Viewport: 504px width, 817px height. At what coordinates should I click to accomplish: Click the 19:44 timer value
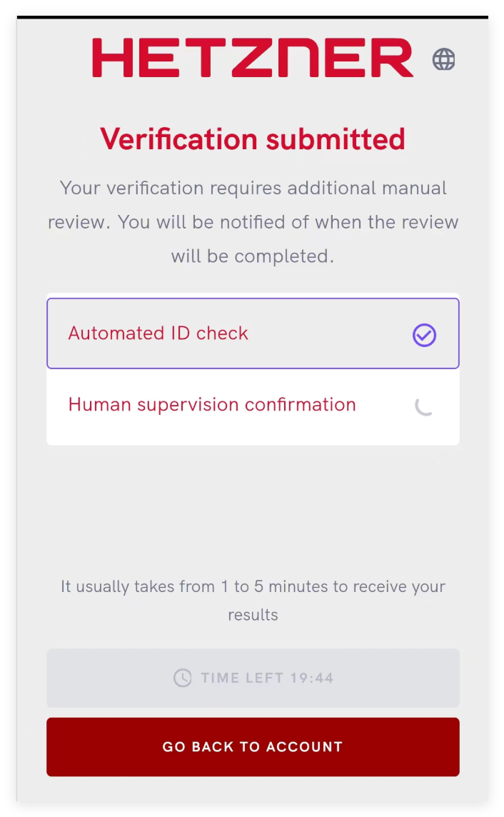coord(312,678)
